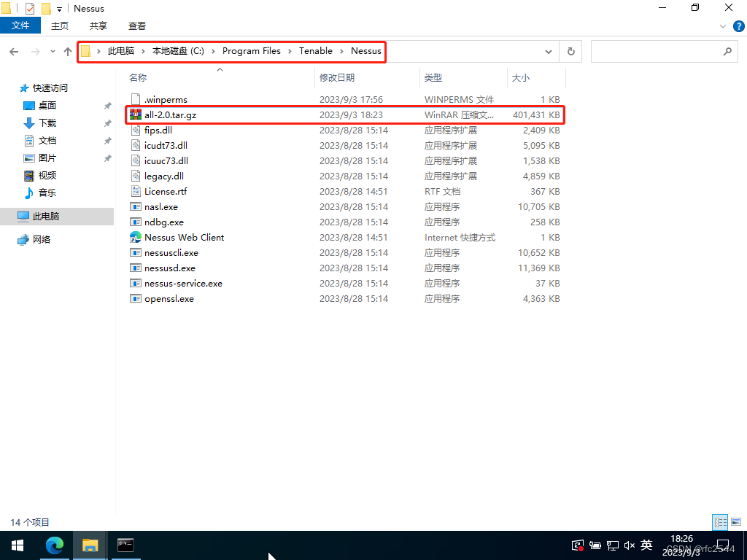Screen dimensions: 747x560
Task: Open Quick Access Toolbar customize dropdown
Action: (59, 9)
